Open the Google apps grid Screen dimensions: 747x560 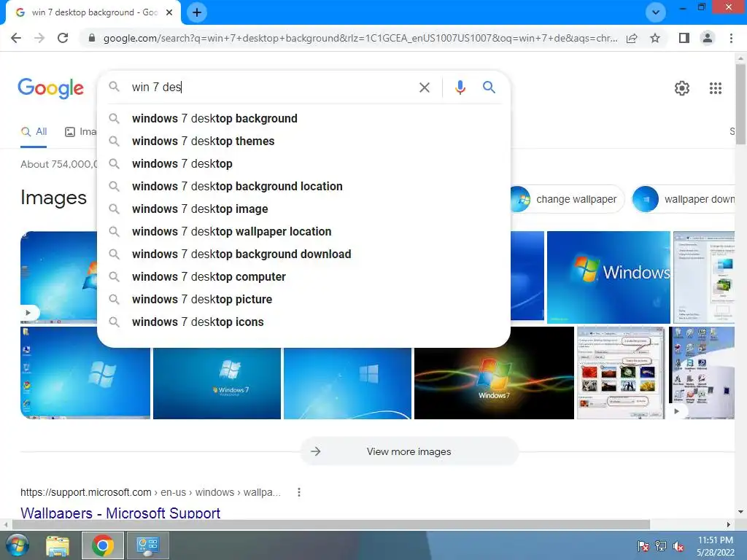point(716,88)
